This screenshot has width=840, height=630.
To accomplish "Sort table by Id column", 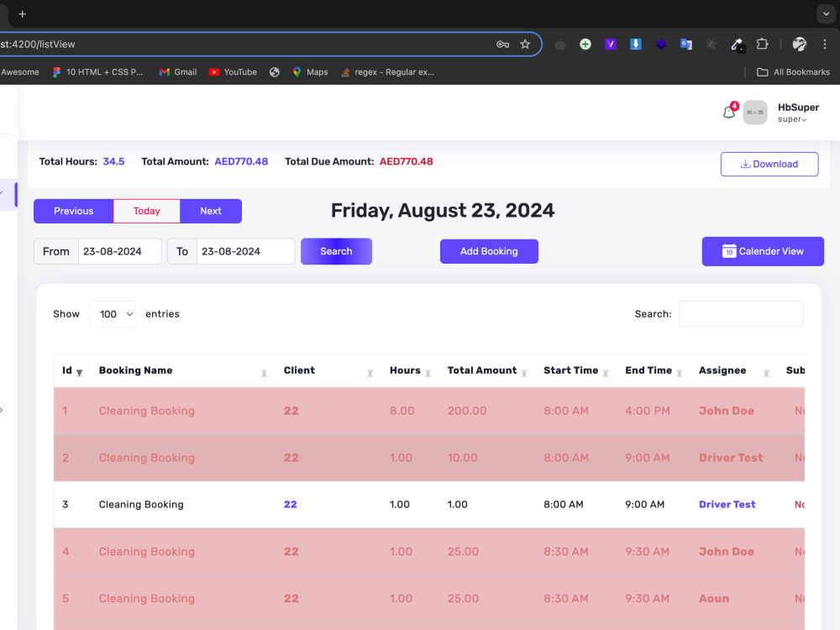I will click(x=71, y=370).
